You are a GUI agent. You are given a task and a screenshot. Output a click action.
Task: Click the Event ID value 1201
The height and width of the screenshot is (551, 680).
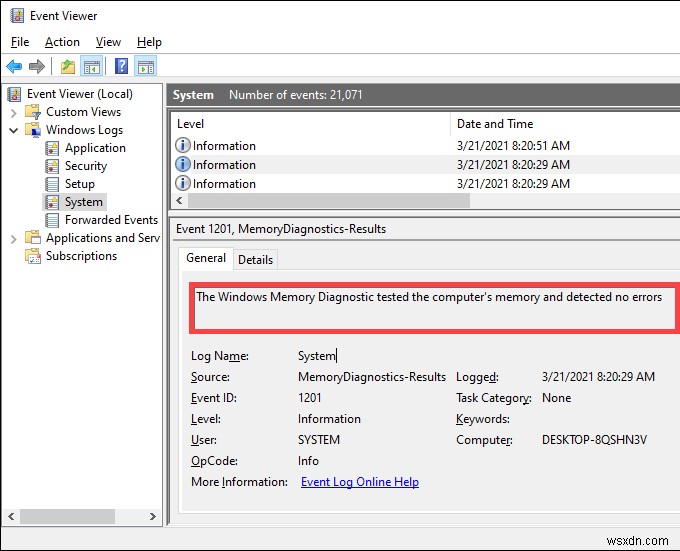coord(310,398)
